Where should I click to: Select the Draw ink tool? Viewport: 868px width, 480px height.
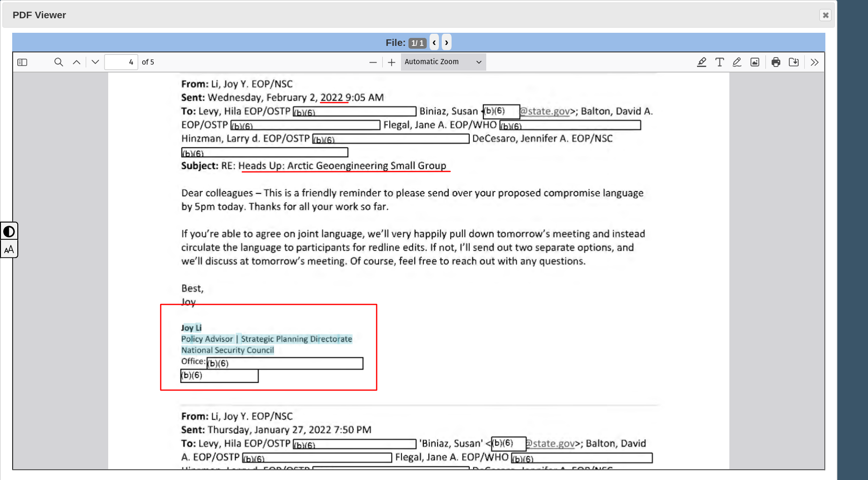[x=737, y=62]
